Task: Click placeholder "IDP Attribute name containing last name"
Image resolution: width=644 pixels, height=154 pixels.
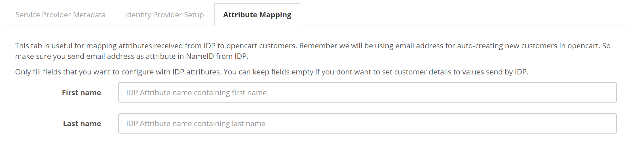Action: [196, 124]
